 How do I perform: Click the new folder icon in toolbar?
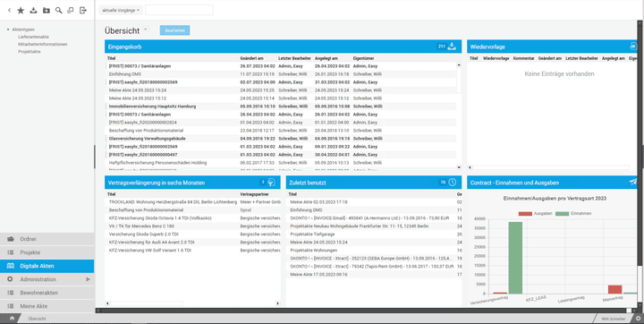coord(47,10)
